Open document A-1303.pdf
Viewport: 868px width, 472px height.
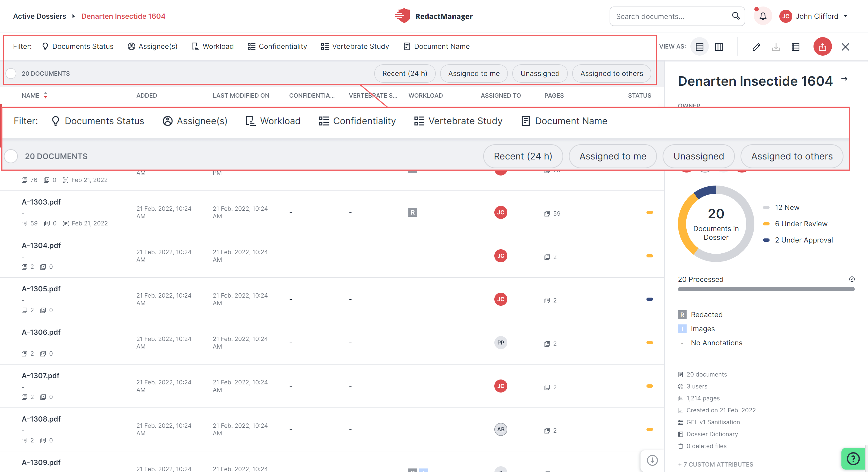click(41, 202)
